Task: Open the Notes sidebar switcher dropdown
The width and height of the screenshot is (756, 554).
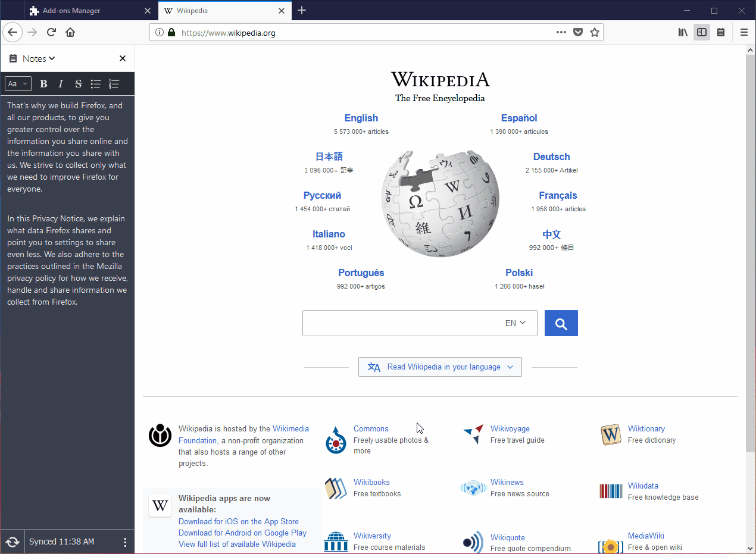Action: [39, 58]
